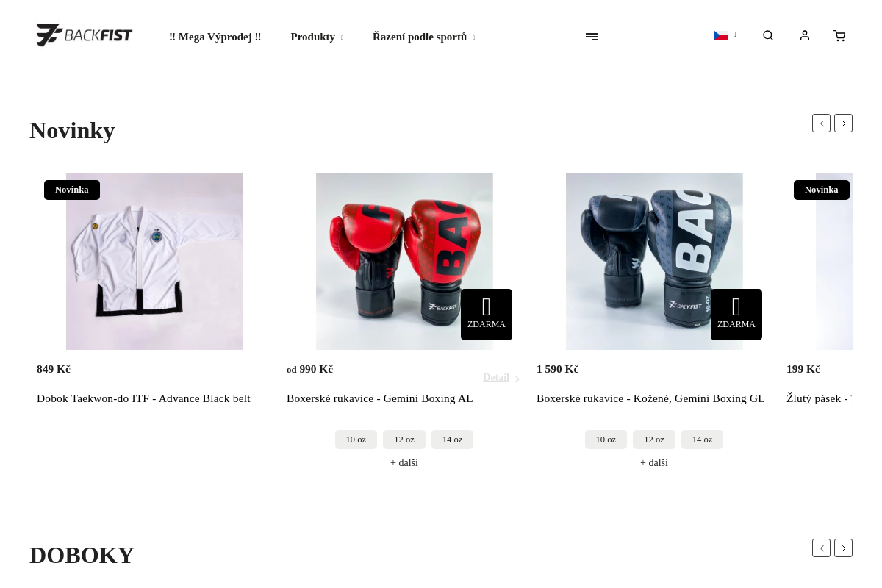The height and width of the screenshot is (588, 882).
Task: Open Dobok Taekwon-do ITF Advance Black belt
Action: (143, 398)
